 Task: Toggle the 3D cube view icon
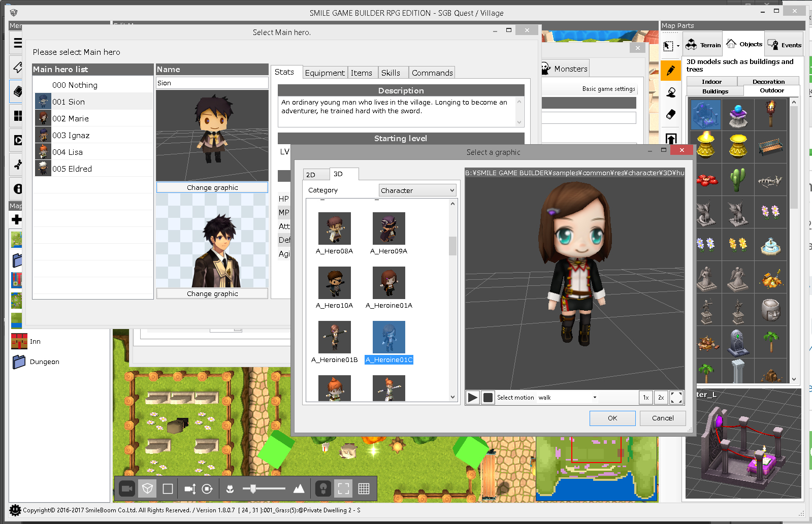147,488
